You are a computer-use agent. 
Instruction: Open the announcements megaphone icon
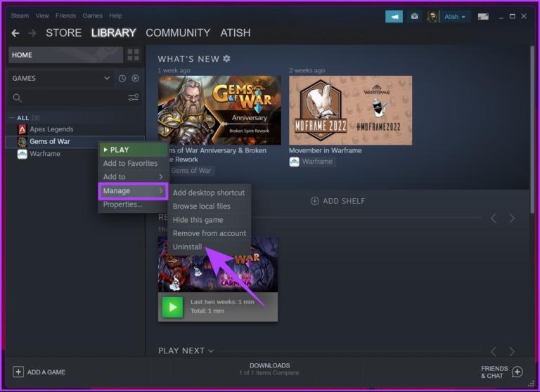tap(394, 16)
